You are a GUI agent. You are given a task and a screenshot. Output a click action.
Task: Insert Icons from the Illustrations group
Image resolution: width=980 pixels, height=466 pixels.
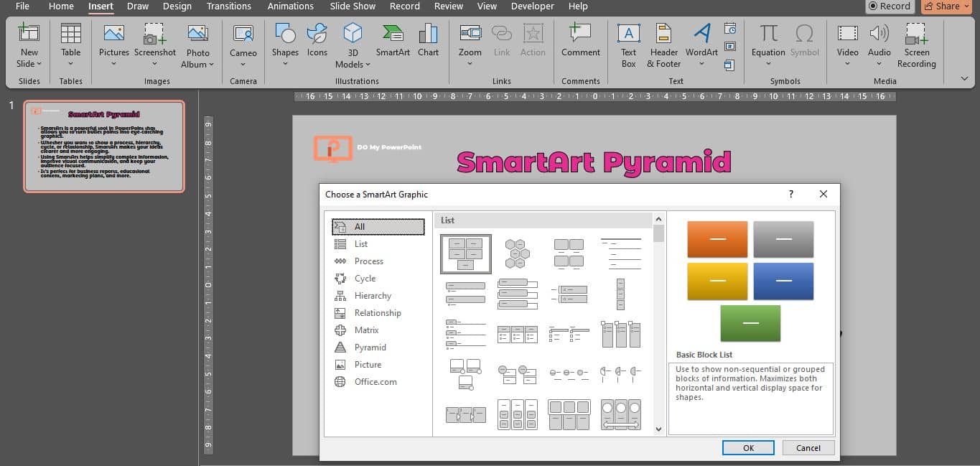pyautogui.click(x=317, y=43)
